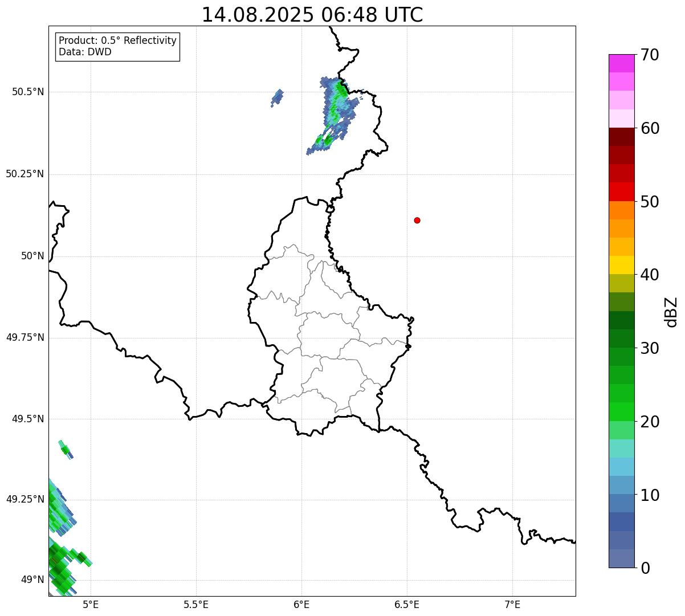Click the 49.5°N latitude label
The height and width of the screenshot is (616, 685).
click(28, 419)
